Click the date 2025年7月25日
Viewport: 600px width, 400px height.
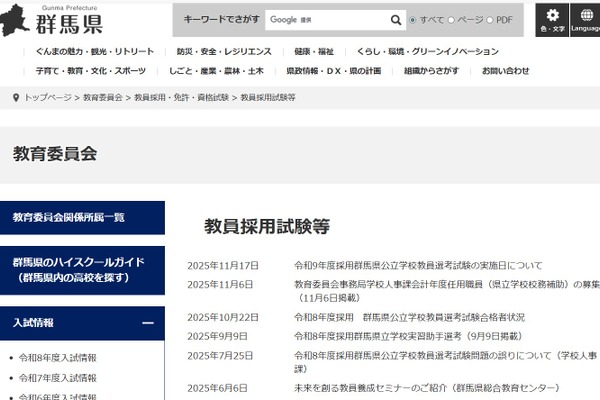[x=220, y=356]
